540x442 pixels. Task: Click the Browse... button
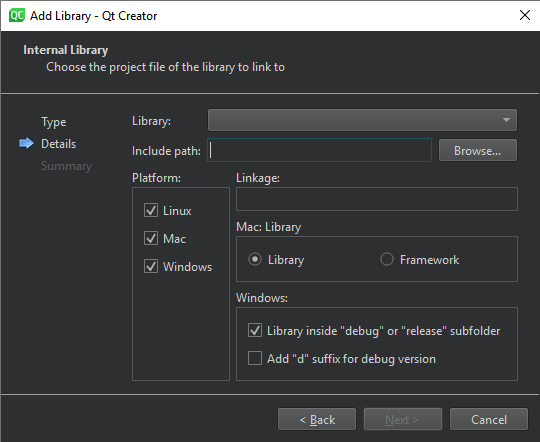click(x=478, y=150)
